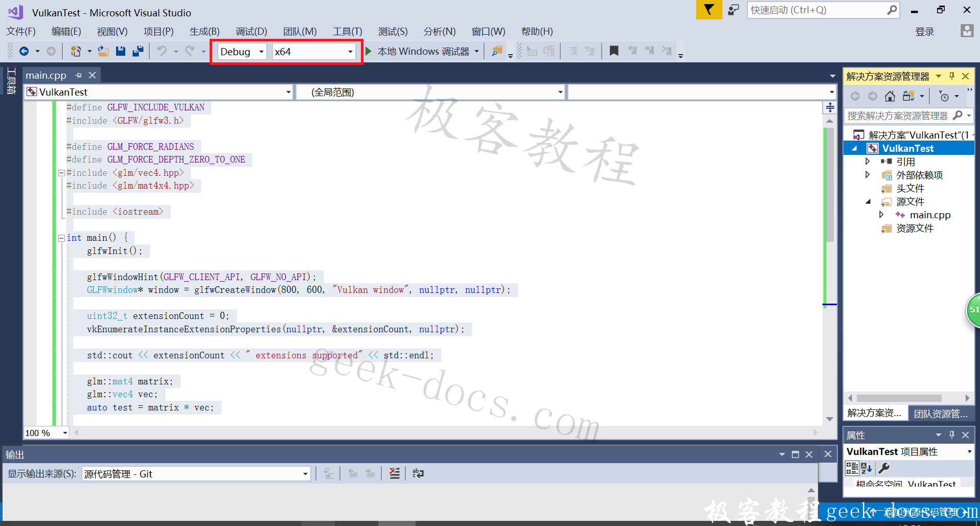This screenshot has width=980, height=526.
Task: Click the Sync with Active Document icon
Action: (x=908, y=96)
